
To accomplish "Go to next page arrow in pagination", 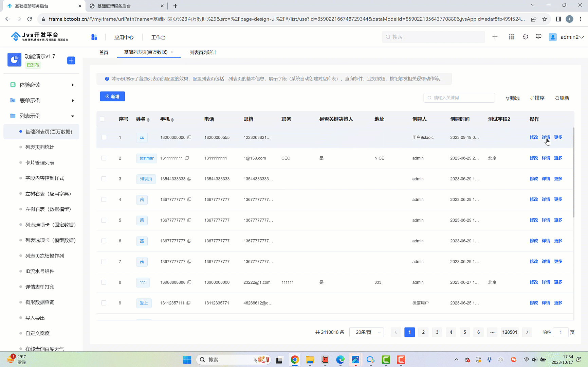I will coord(527,332).
